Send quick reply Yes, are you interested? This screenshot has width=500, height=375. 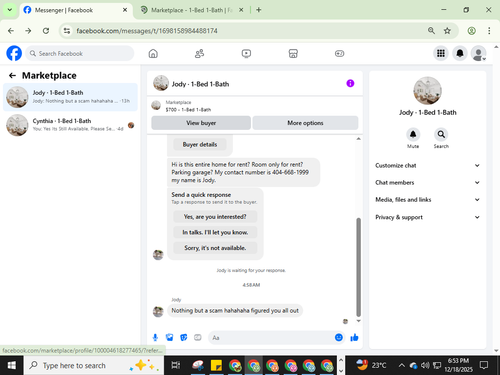point(215,217)
